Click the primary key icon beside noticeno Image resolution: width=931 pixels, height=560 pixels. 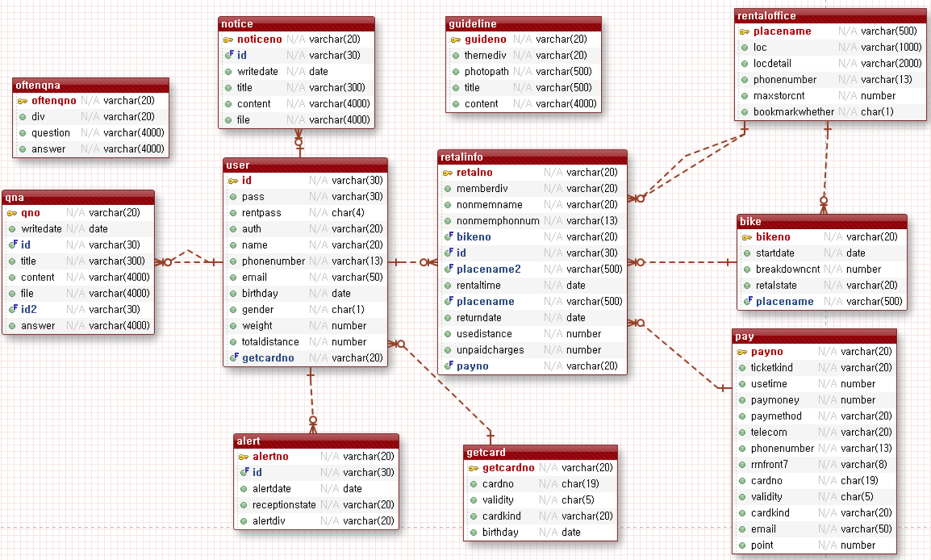228,40
